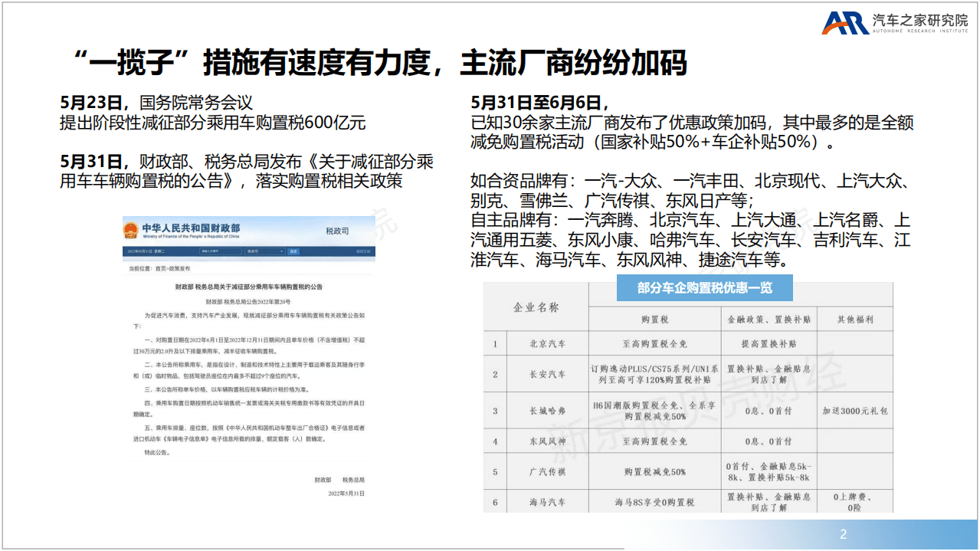980x551 pixels.
Task: Click the 购置税 column header
Action: (655, 318)
